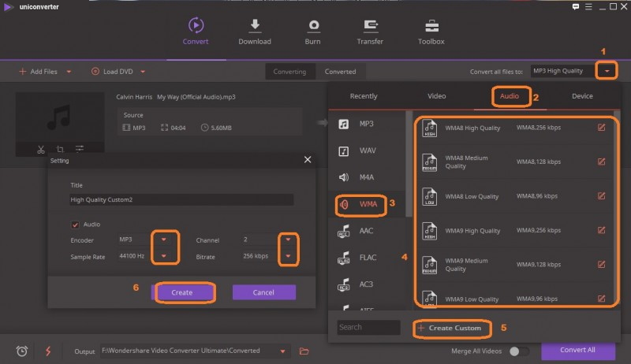Edit the WMA9 Medium Quality preset
Viewport: 631px width, 364px height.
point(601,265)
